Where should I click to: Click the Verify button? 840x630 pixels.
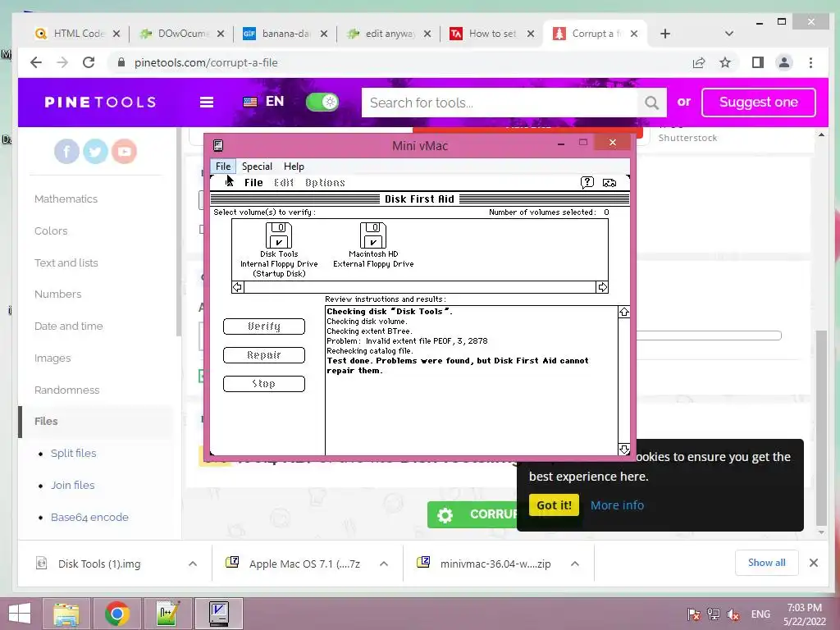pyautogui.click(x=264, y=326)
